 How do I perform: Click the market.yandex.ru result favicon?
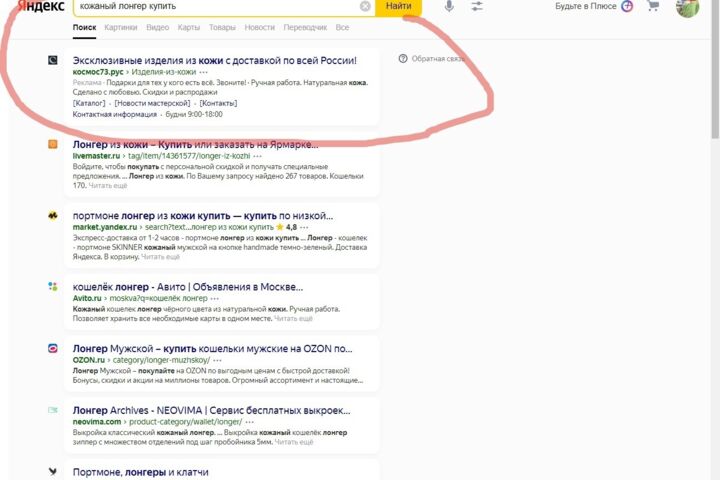[53, 215]
